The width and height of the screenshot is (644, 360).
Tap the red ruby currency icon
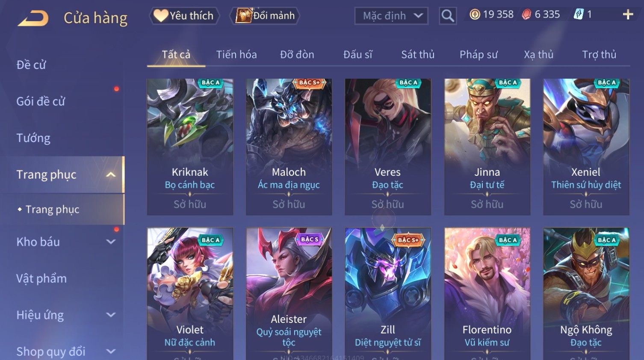coord(526,15)
